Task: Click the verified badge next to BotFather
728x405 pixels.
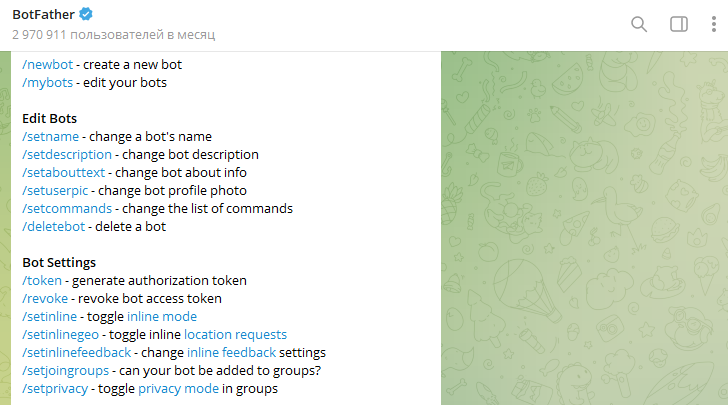Action: (86, 14)
